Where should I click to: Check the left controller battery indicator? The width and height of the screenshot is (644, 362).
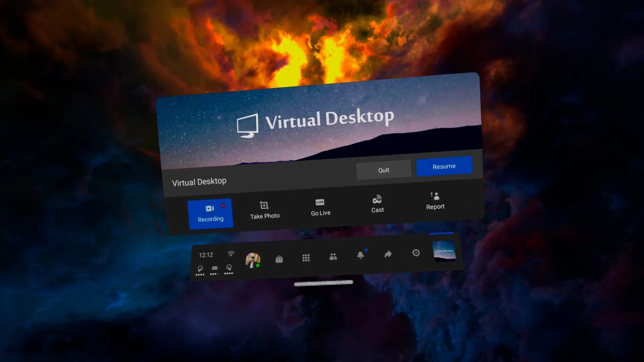(x=200, y=270)
